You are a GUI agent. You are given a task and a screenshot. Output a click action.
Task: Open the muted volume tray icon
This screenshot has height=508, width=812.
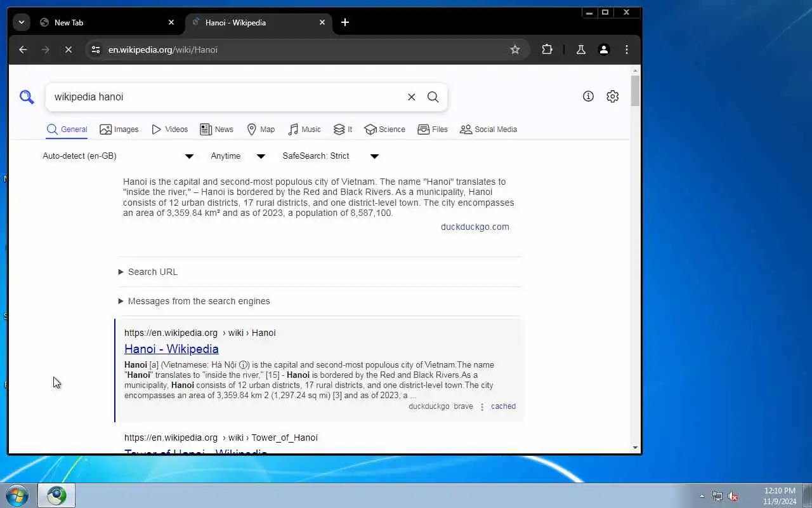[733, 497]
